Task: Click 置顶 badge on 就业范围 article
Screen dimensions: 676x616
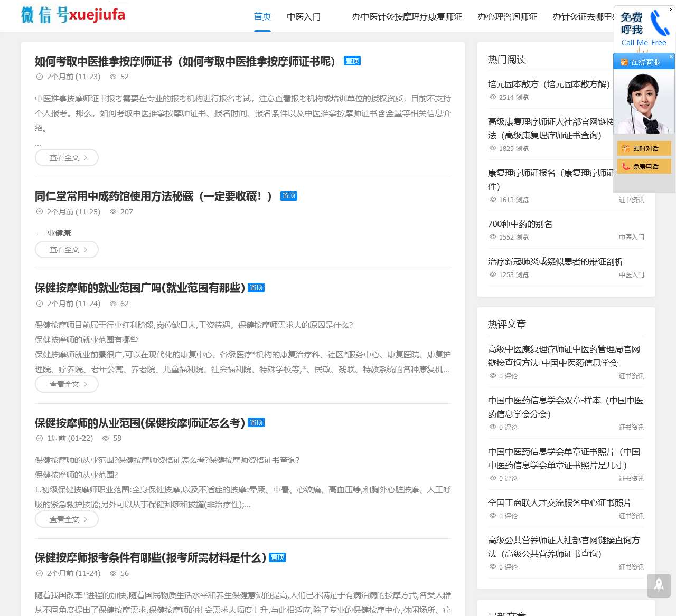Action: (x=256, y=288)
